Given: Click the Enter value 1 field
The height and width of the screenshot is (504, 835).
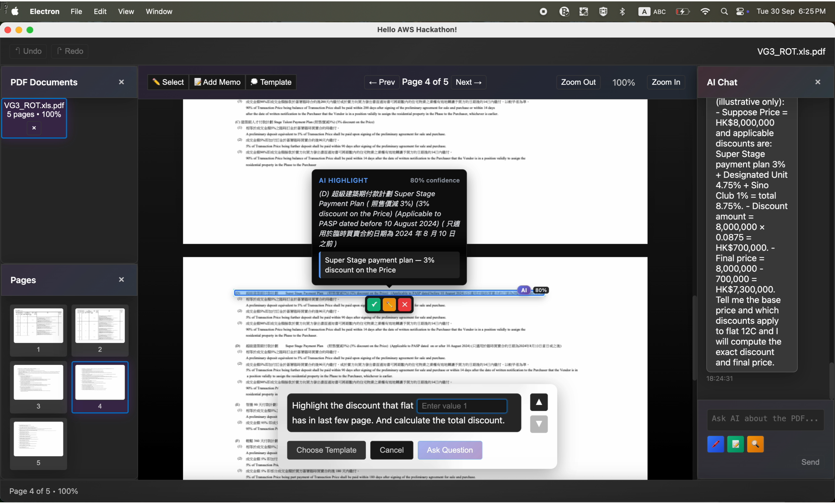Looking at the screenshot, I should pyautogui.click(x=462, y=406).
